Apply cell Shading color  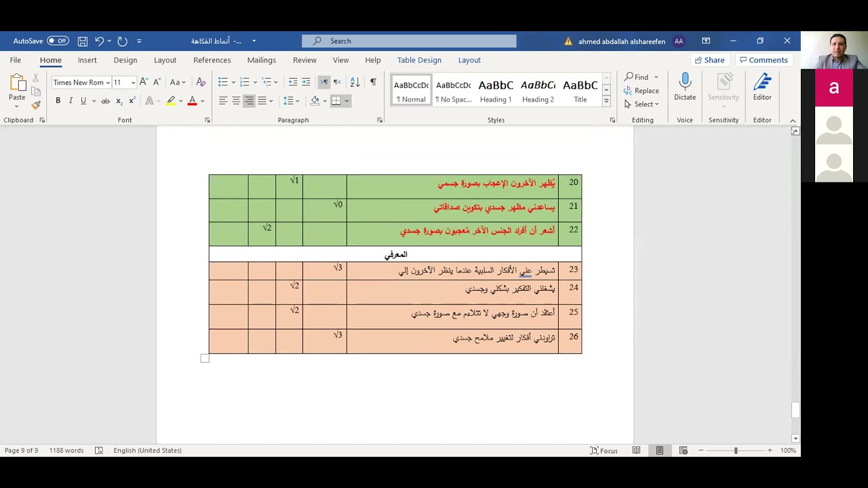[315, 101]
